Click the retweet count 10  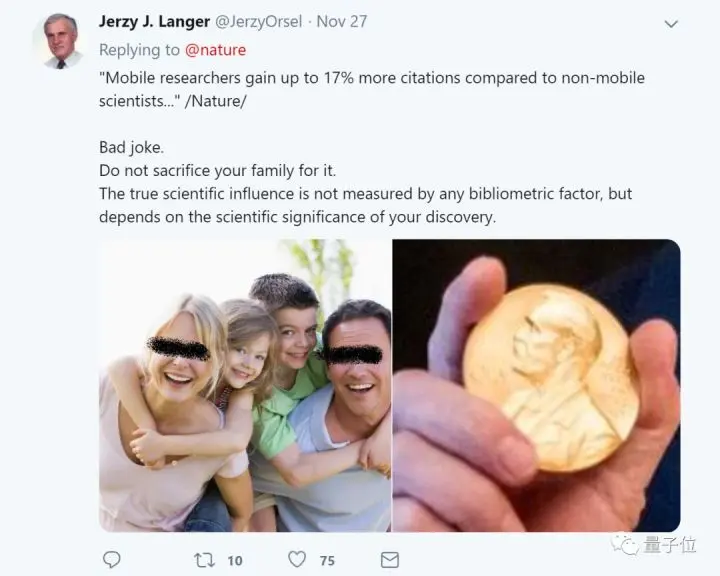pyautogui.click(x=235, y=560)
